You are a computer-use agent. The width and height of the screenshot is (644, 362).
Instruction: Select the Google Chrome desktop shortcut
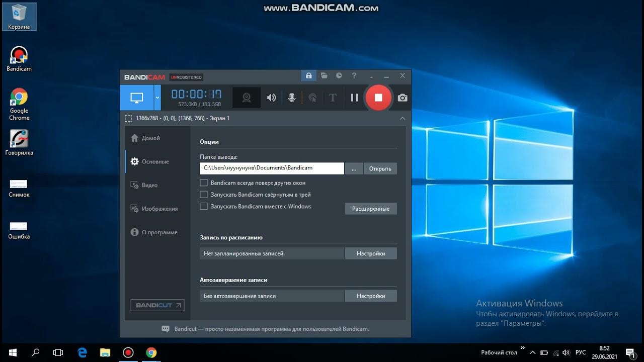coord(19,104)
